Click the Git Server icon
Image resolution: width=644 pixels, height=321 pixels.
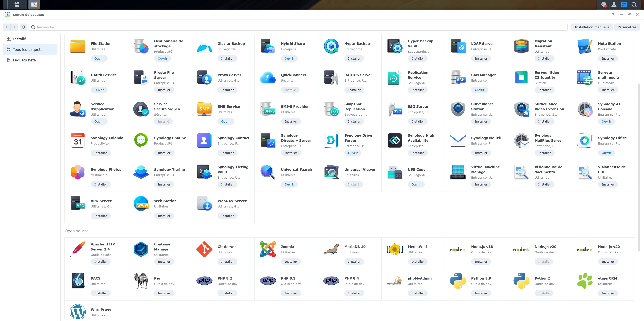(204, 249)
